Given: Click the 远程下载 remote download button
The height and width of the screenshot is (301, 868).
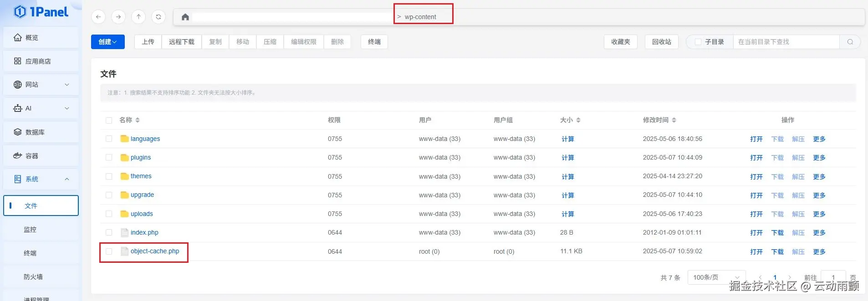Looking at the screenshot, I should pyautogui.click(x=182, y=42).
